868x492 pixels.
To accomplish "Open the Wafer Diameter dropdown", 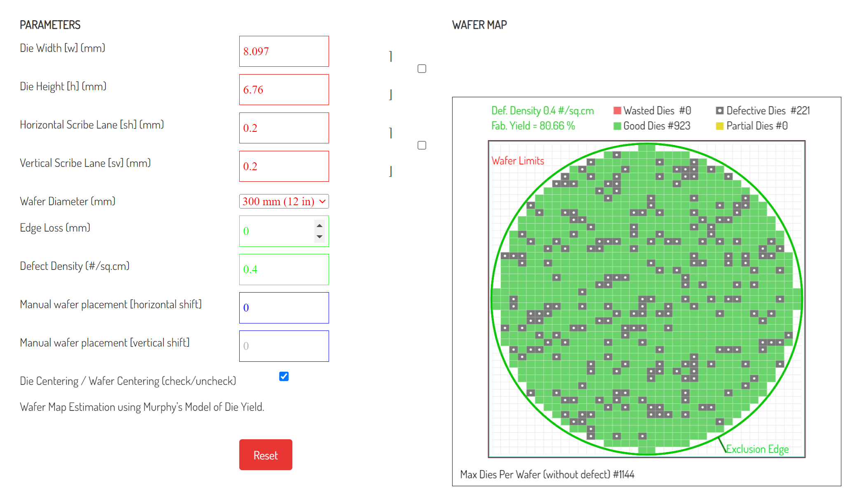I will pyautogui.click(x=284, y=201).
